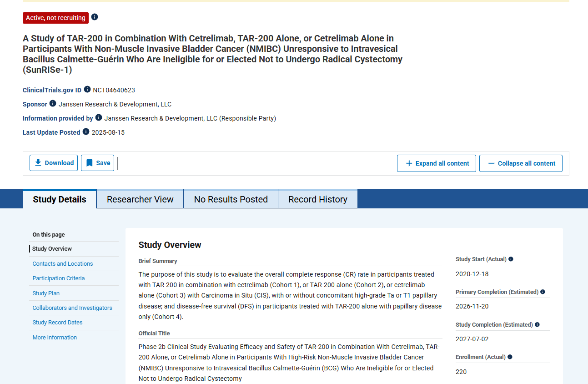
Task: Click info icon beside ClinicalTrials.gov ID
Action: [x=87, y=89]
